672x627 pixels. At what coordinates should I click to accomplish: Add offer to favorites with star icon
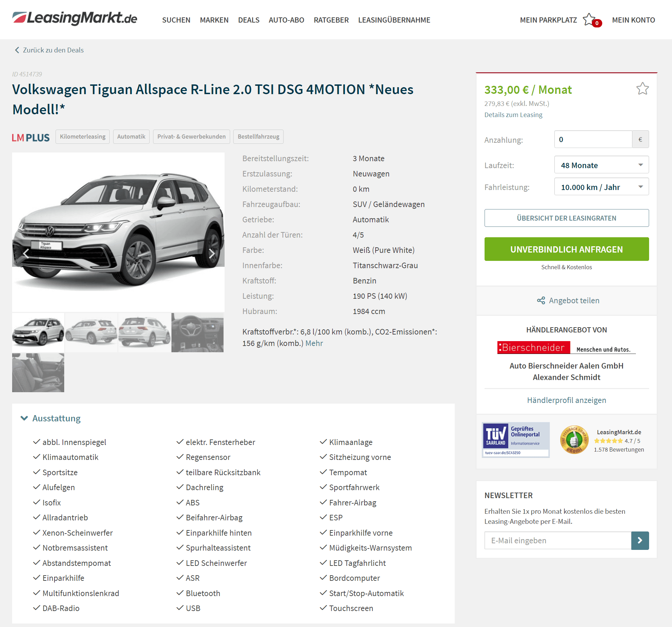(x=642, y=89)
